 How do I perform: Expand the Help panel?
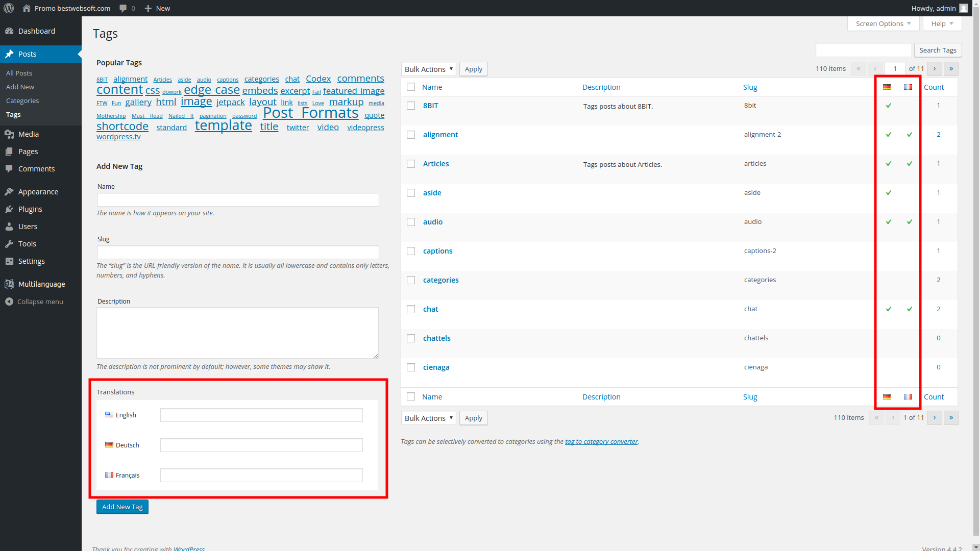942,23
